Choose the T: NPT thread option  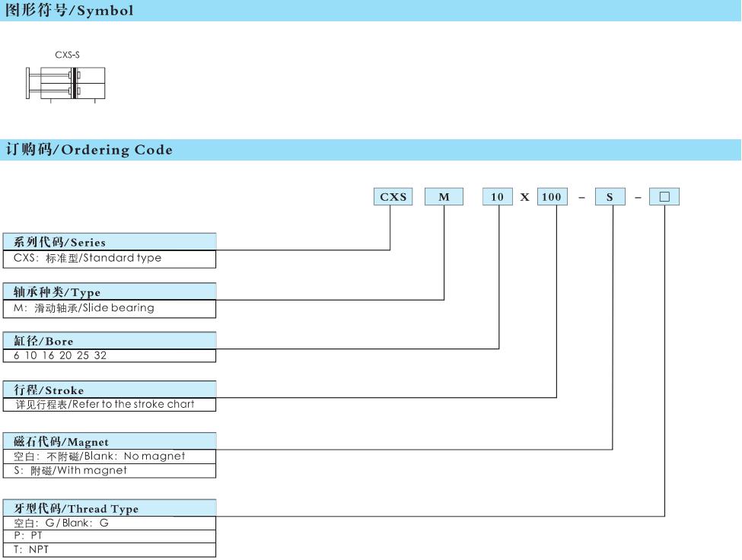point(110,549)
